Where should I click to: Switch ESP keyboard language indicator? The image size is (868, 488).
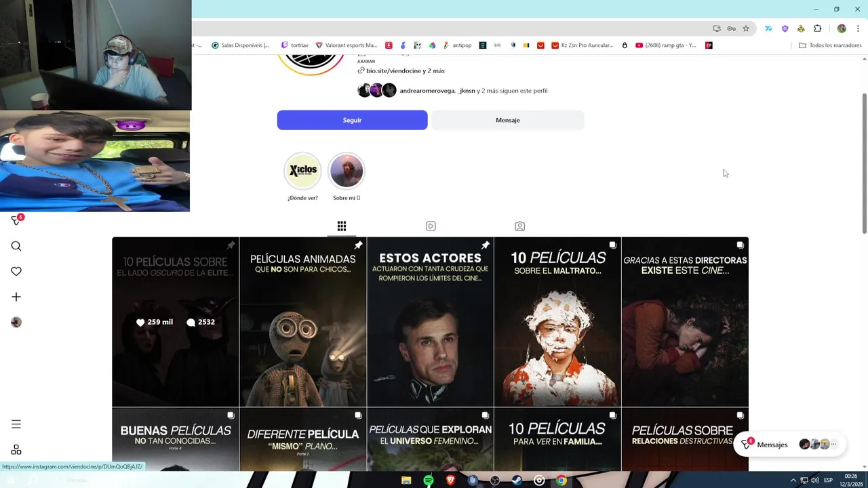828,481
